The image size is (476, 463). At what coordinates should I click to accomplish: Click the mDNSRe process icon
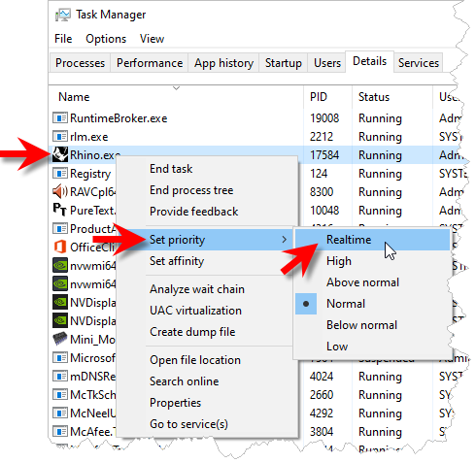[60, 376]
